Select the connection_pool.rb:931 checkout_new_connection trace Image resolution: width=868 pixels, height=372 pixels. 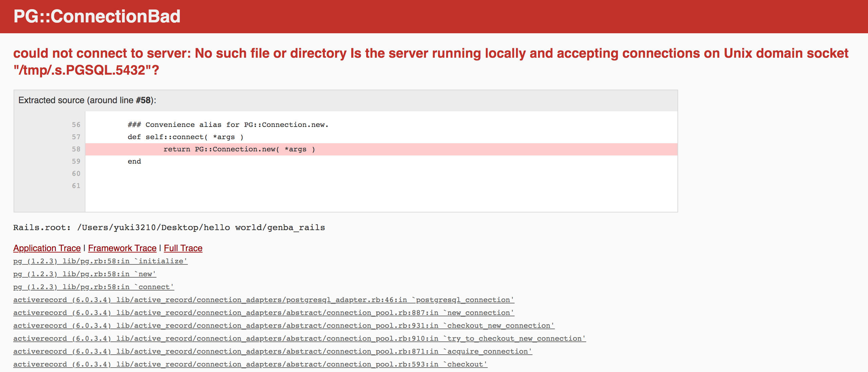tap(283, 325)
